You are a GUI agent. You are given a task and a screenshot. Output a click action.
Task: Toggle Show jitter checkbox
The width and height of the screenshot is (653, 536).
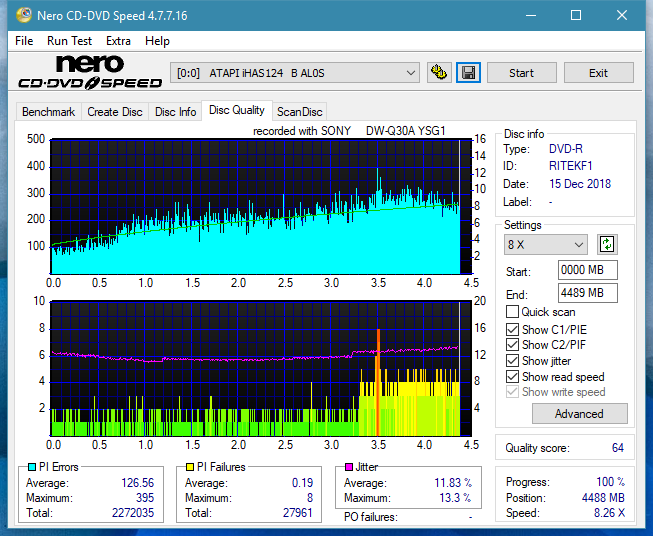click(512, 361)
